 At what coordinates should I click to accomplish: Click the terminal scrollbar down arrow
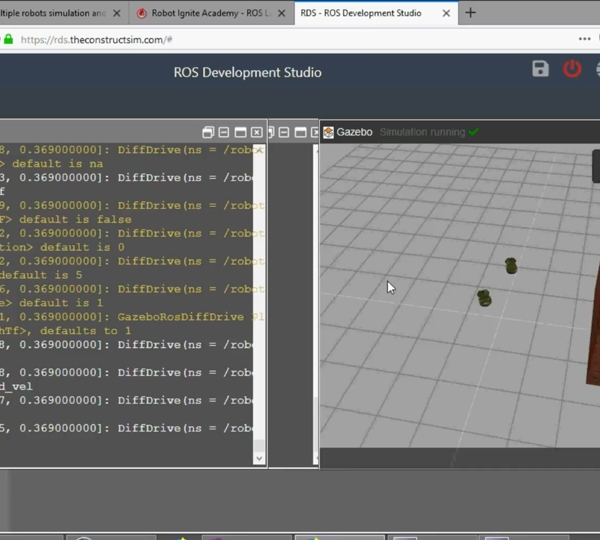coord(259,458)
